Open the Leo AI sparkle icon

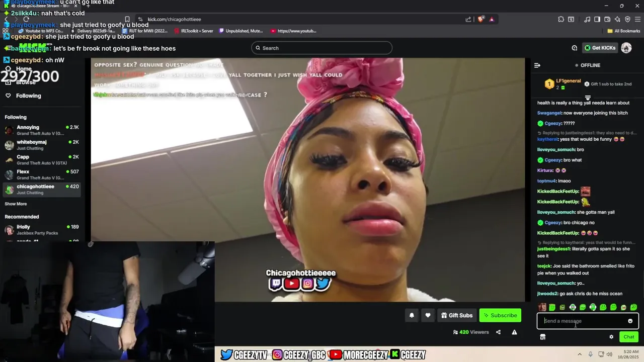point(617,19)
